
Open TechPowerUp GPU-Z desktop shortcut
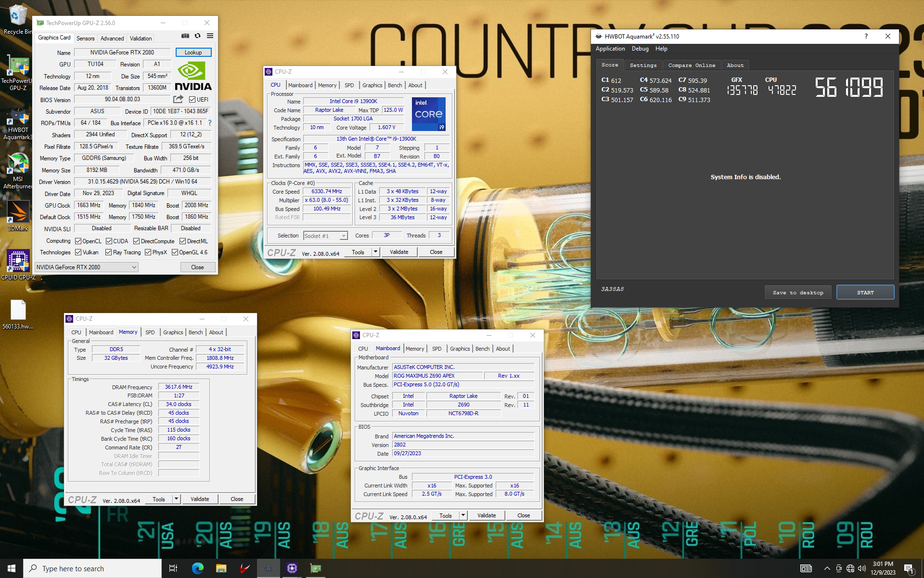(x=17, y=74)
